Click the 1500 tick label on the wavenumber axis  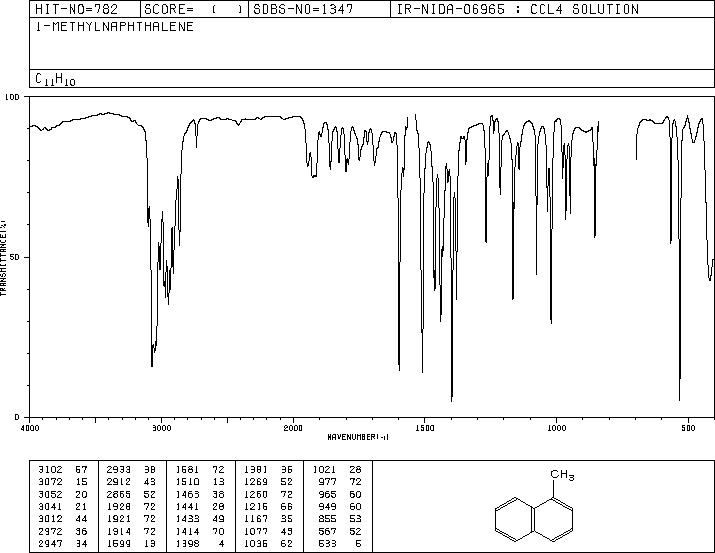[x=425, y=428]
